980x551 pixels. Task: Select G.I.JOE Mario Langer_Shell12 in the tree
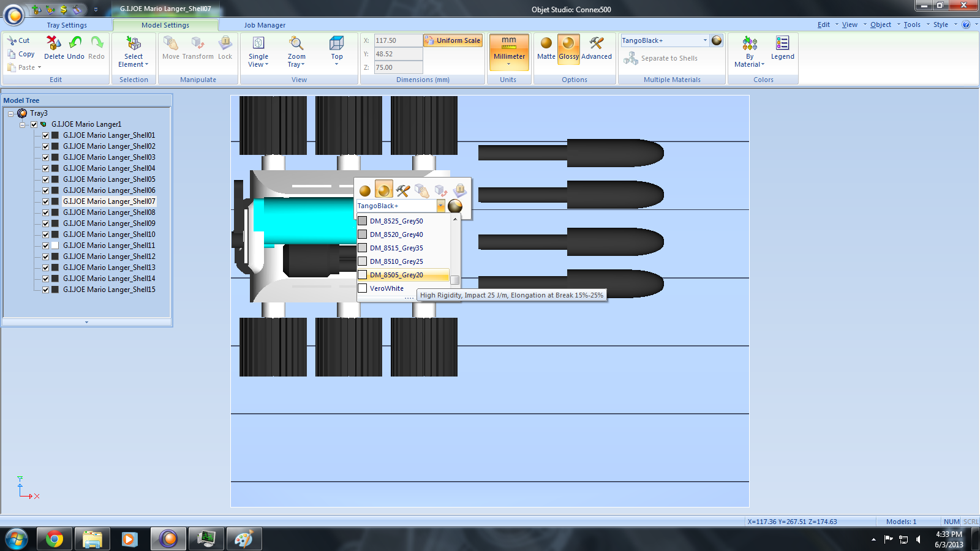(x=109, y=257)
